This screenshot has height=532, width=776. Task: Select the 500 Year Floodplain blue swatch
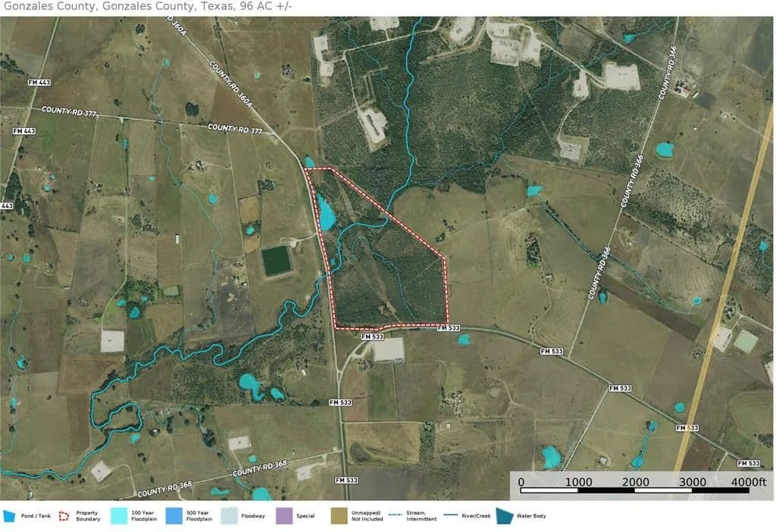coord(174,516)
